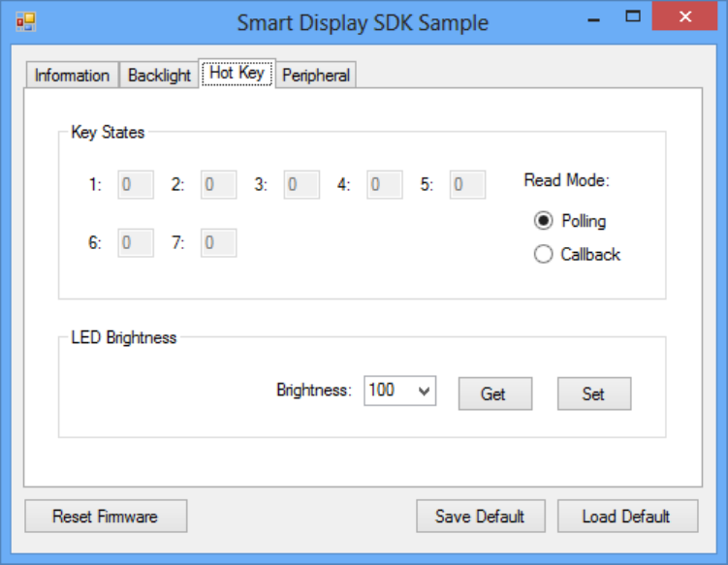Click the Set brightness button
728x565 pixels.
pos(594,393)
